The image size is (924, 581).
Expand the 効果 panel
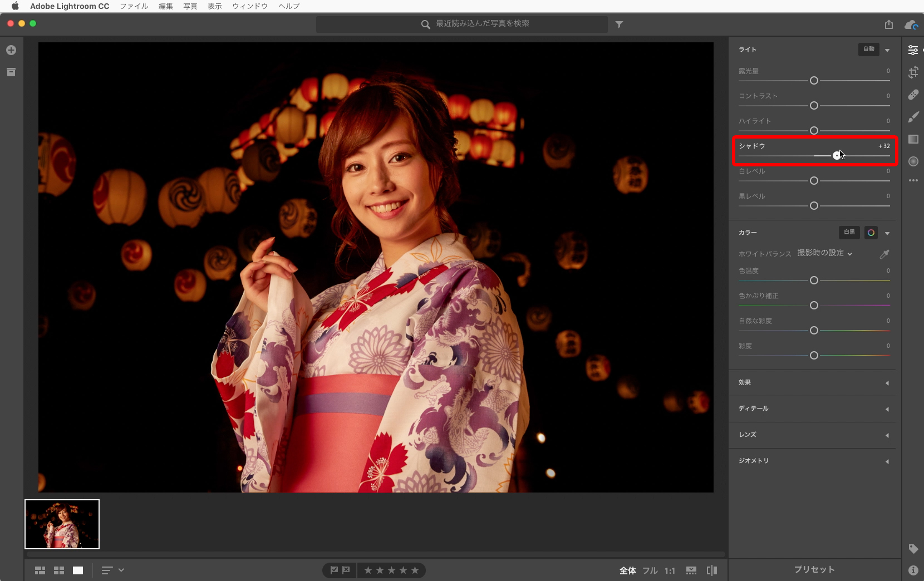[x=813, y=383]
